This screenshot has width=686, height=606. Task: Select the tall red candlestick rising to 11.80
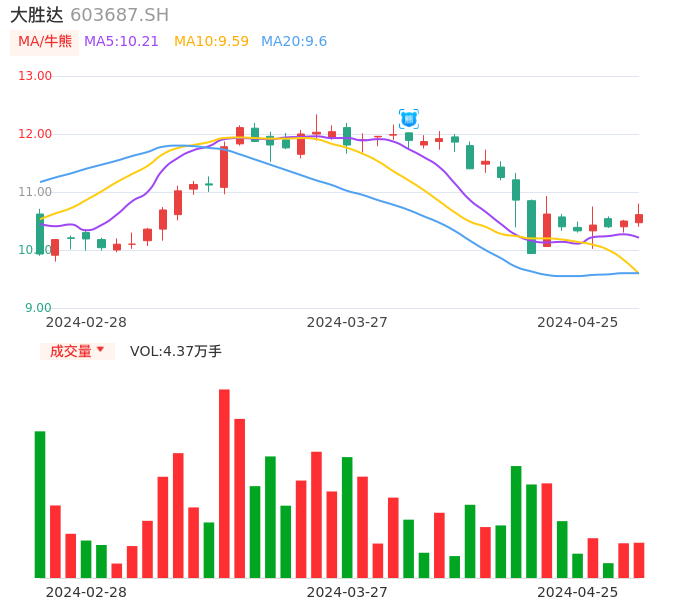point(224,167)
